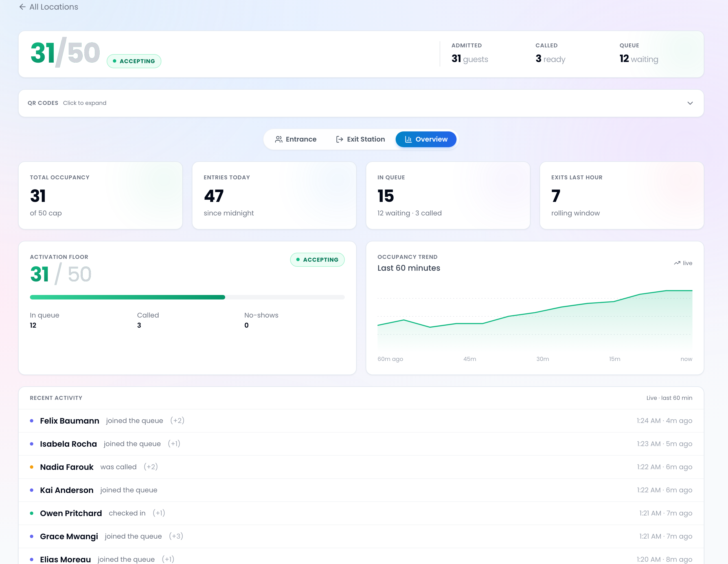728x564 pixels.
Task: Click the In queue value 12
Action: pos(33,325)
